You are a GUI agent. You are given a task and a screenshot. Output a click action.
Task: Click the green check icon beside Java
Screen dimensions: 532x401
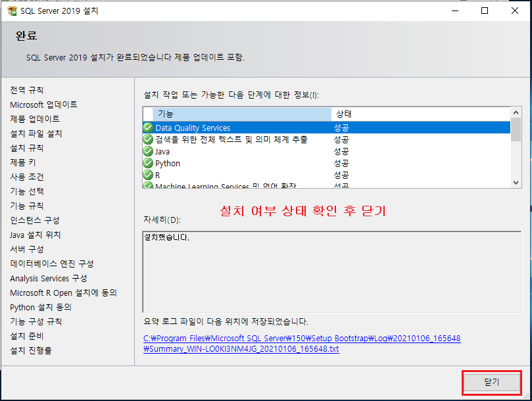pyautogui.click(x=148, y=151)
